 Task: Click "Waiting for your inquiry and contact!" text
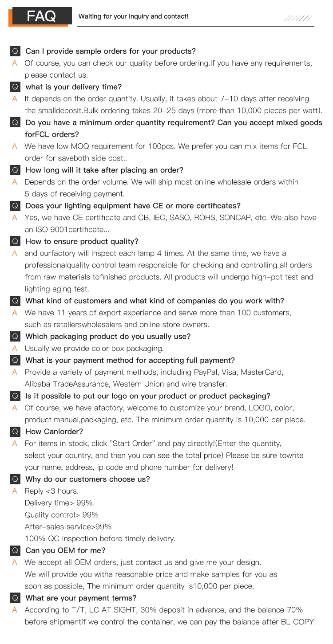133,16
